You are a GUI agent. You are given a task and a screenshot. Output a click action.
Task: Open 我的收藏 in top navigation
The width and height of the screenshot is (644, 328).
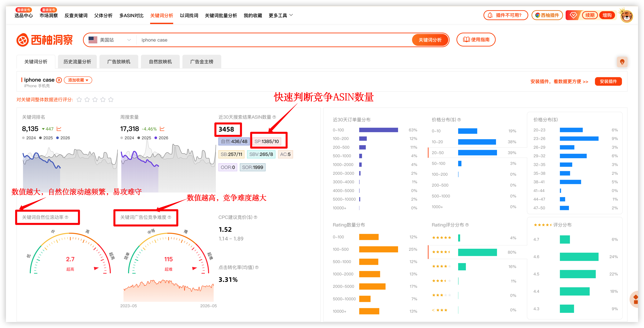pyautogui.click(x=253, y=15)
